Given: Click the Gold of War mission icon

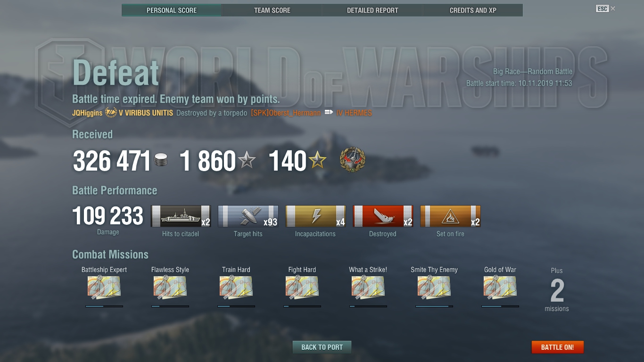Looking at the screenshot, I should coord(500,288).
